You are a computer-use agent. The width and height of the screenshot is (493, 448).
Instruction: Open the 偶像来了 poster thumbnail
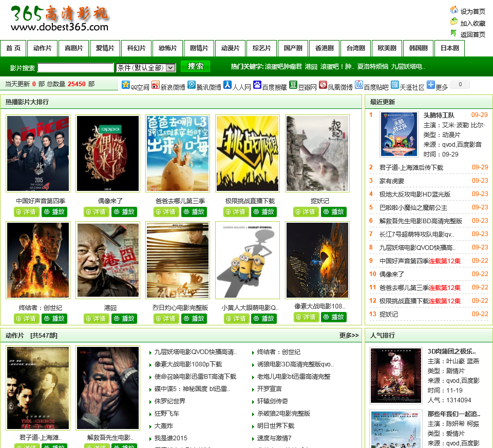coord(108,153)
